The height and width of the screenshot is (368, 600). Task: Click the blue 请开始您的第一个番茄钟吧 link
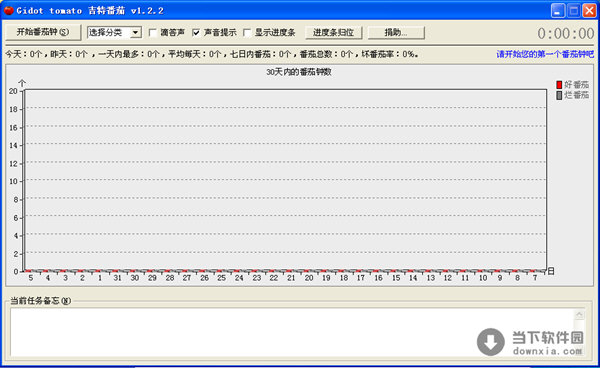click(545, 54)
